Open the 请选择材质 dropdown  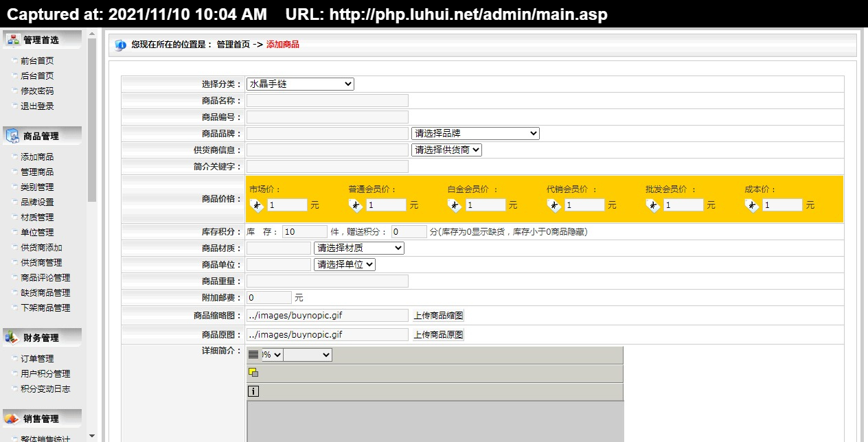(x=359, y=248)
